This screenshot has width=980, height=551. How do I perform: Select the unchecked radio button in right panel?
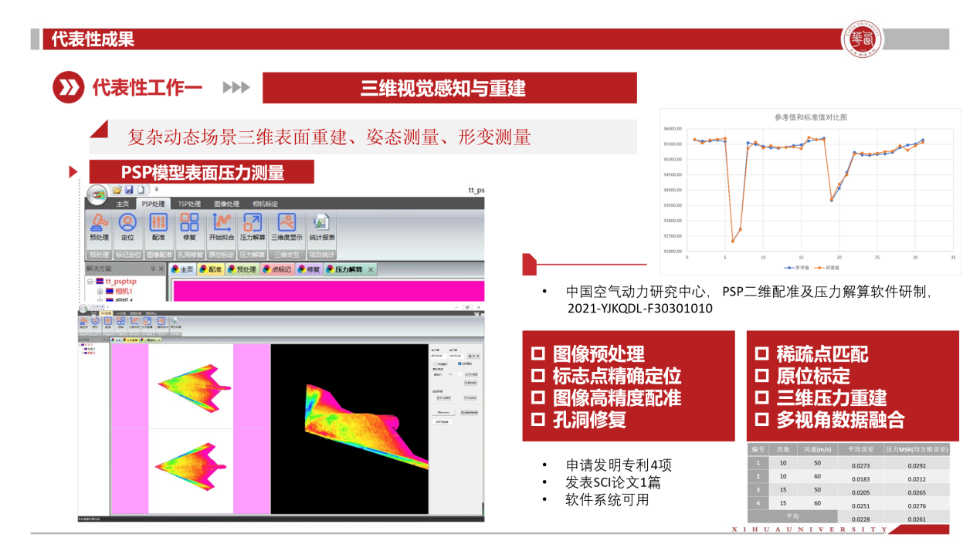coord(435,363)
